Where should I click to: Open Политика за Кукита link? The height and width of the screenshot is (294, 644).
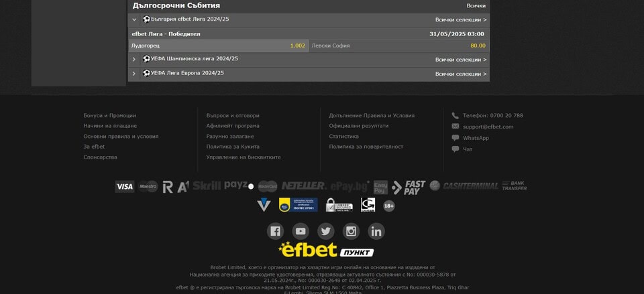pyautogui.click(x=233, y=147)
